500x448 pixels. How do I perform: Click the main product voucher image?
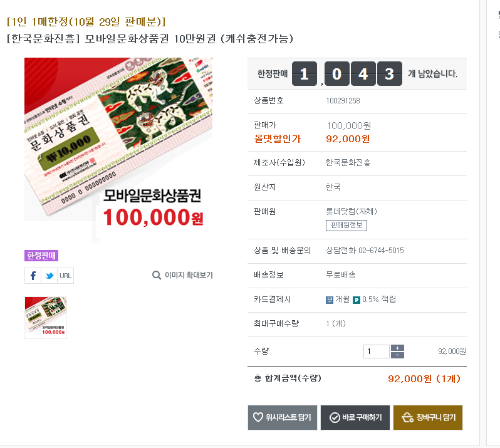point(118,150)
